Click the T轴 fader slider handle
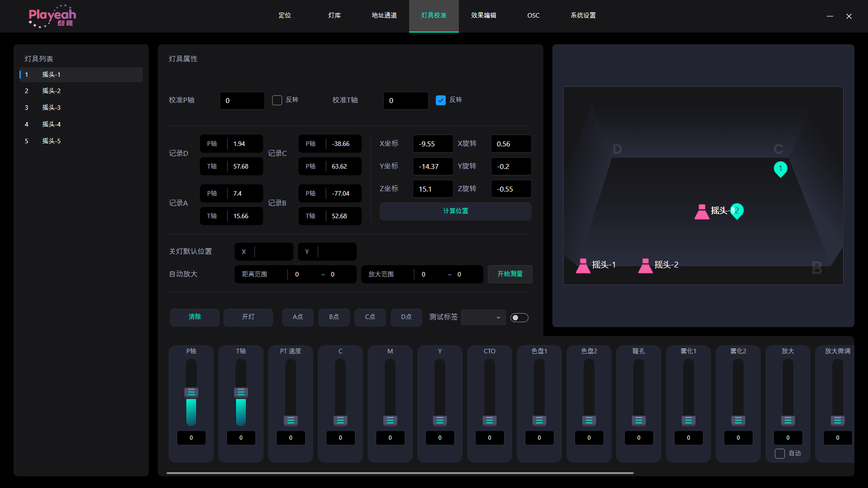Image resolution: width=868 pixels, height=488 pixels. (241, 392)
